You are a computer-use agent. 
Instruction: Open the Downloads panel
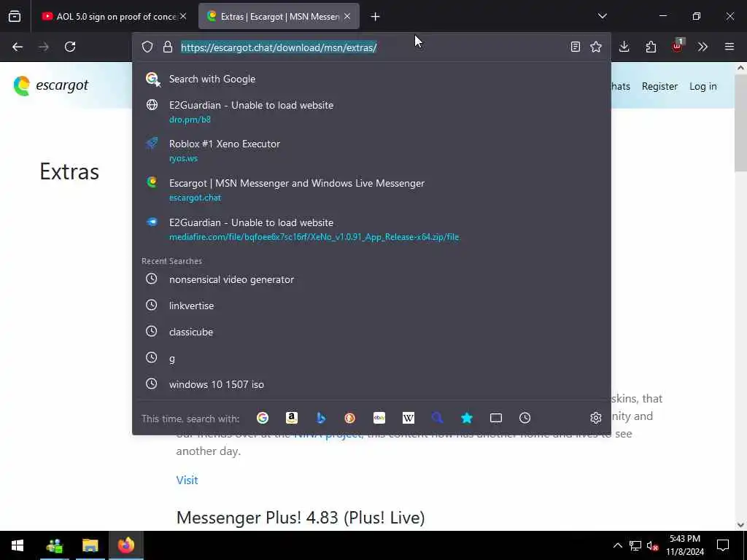point(624,47)
